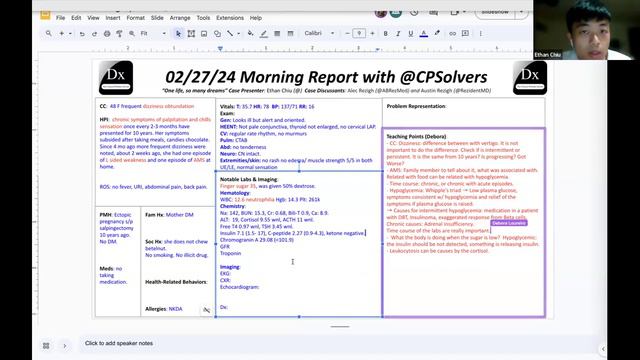Open the Border dash options
The width and height of the screenshot is (640, 360).
[290, 33]
